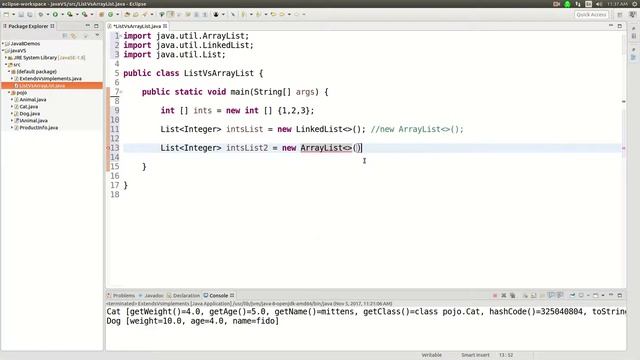
Task: Click the Open Type toolbar icon
Action: (127, 14)
